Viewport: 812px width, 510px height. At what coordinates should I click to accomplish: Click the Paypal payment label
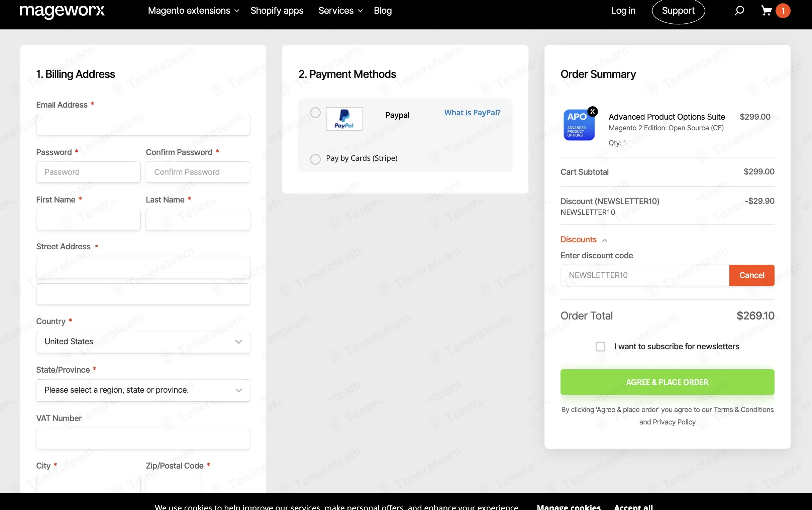point(397,115)
